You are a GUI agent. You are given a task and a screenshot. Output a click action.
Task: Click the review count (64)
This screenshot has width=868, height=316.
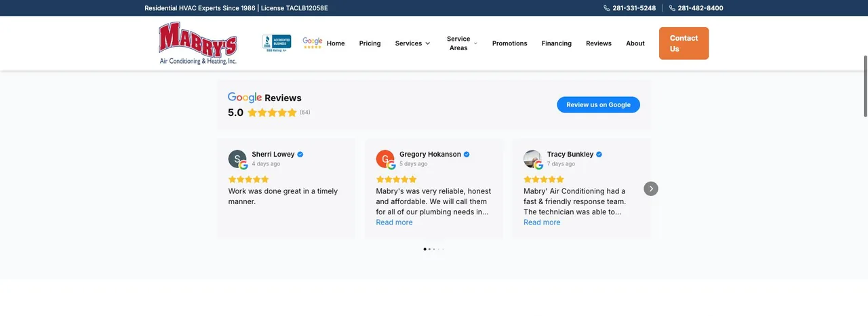[x=305, y=113]
